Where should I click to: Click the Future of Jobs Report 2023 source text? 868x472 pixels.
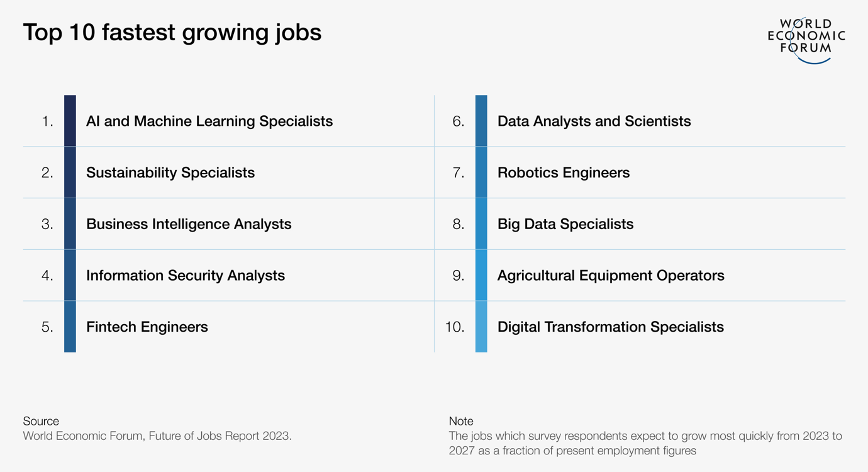157,435
